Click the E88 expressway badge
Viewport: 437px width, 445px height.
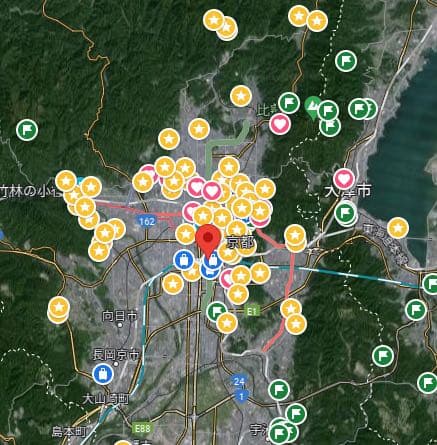pos(142,429)
